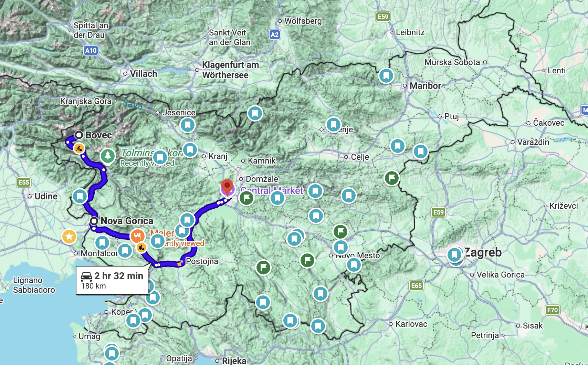Select the yellow star saved place marker
588x365 pixels.
(69, 237)
